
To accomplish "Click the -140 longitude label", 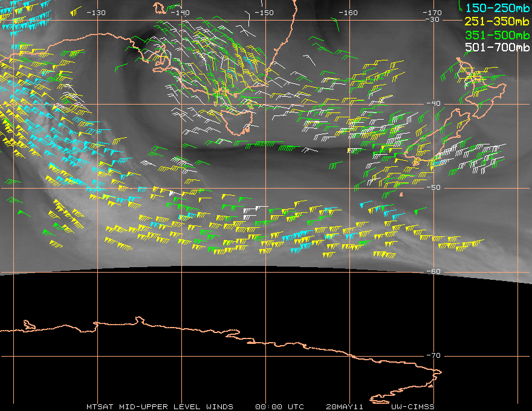I will 180,13.
